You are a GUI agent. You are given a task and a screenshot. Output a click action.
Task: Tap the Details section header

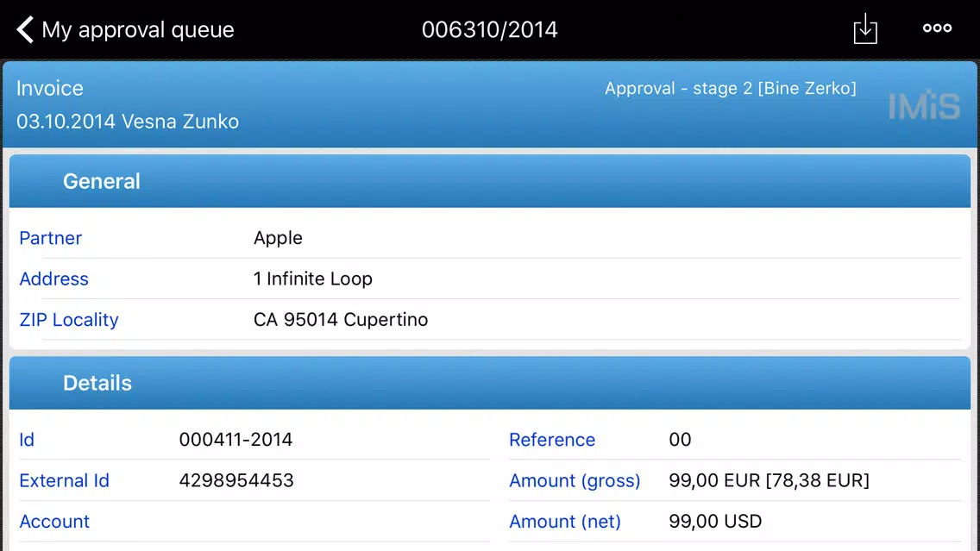pos(489,383)
